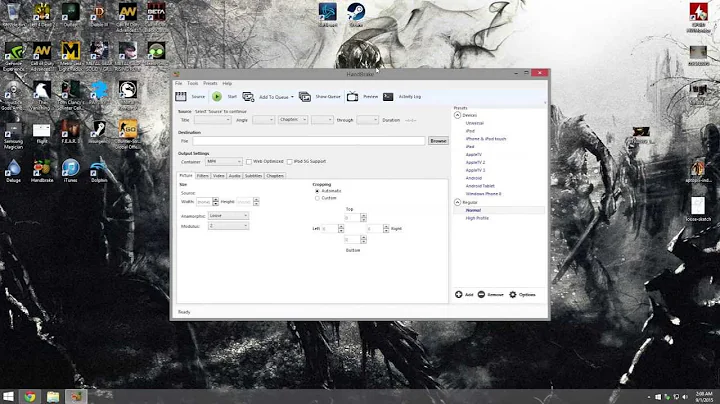The height and width of the screenshot is (404, 720).
Task: Click the Source clapperboard icon in the HandBrake toolbar
Action: click(181, 96)
